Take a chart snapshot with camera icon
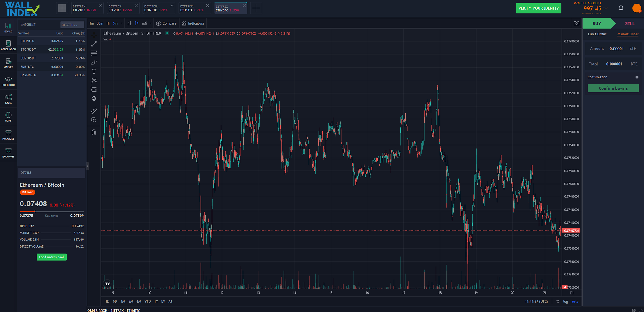This screenshot has height=312, width=644. [x=576, y=23]
